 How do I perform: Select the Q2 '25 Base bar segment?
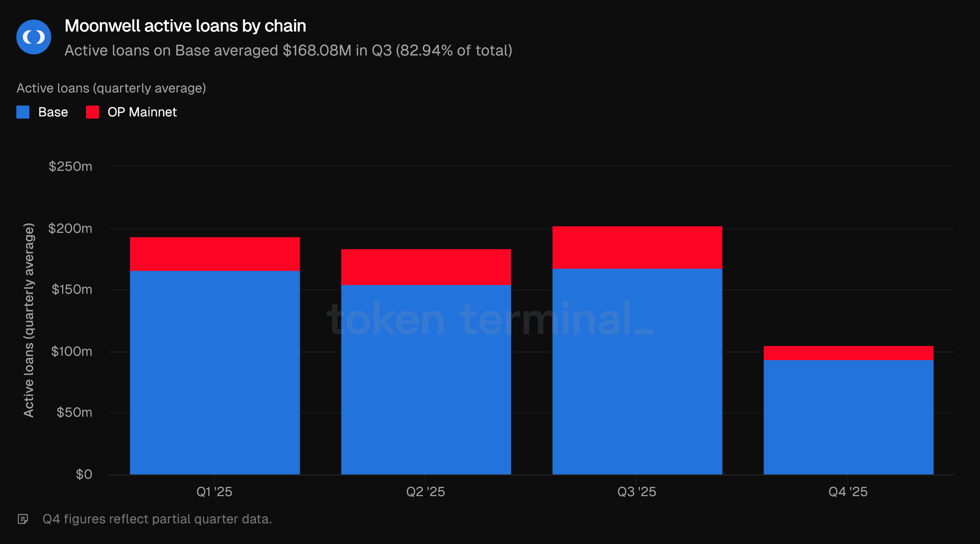426,380
